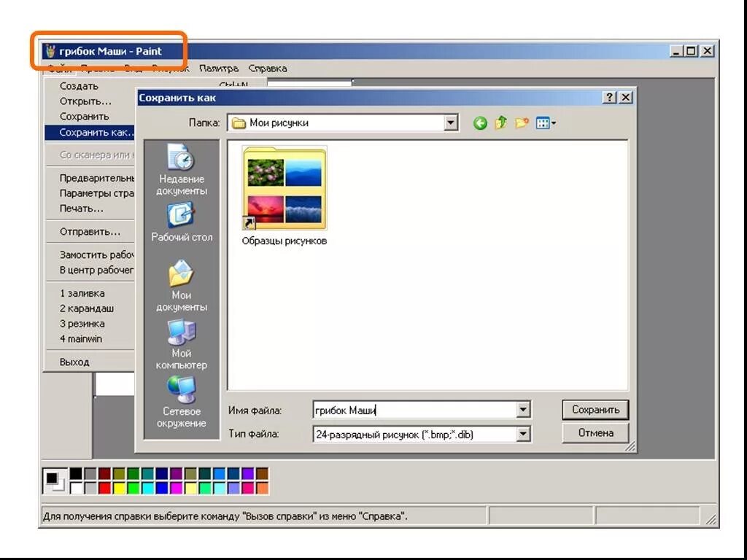Click the Paint icon in the title bar
Viewport: 747px width, 560px height.
click(50, 51)
